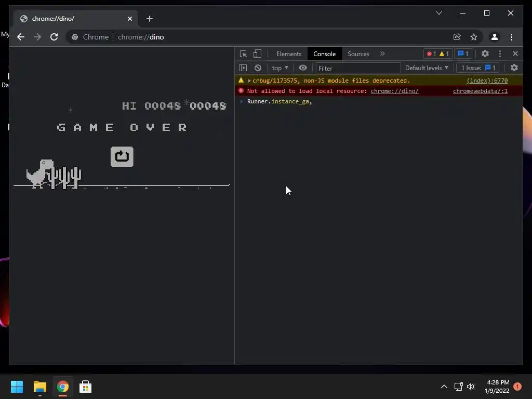Screen dimensions: 532x399
Task: Switch to the Console tab
Action: pyautogui.click(x=324, y=54)
